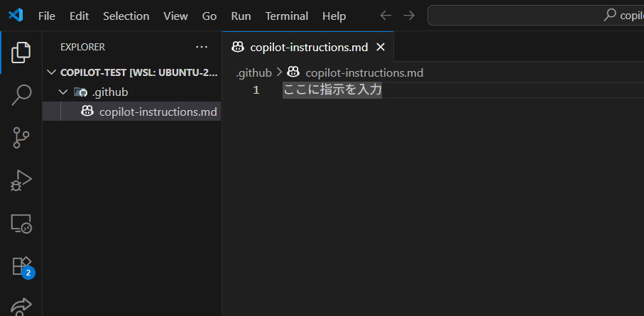
Task: Click the Copilot icon in the breadcrumb
Action: pyautogui.click(x=293, y=72)
